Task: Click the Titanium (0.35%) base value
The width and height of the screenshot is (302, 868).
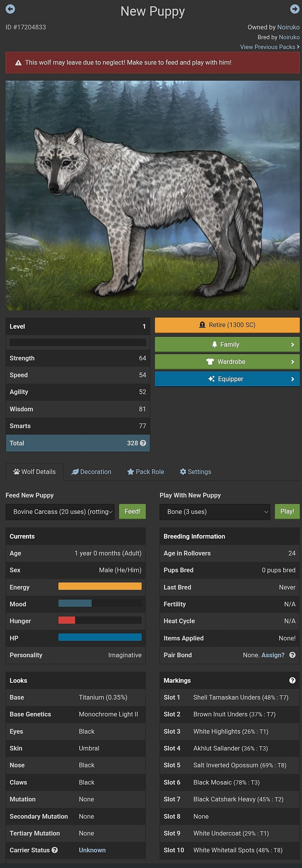Action: [103, 697]
